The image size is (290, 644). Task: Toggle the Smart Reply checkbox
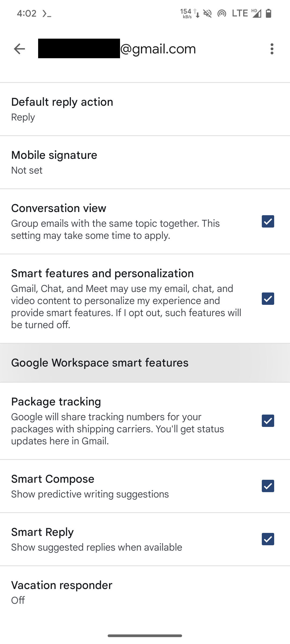pos(268,539)
